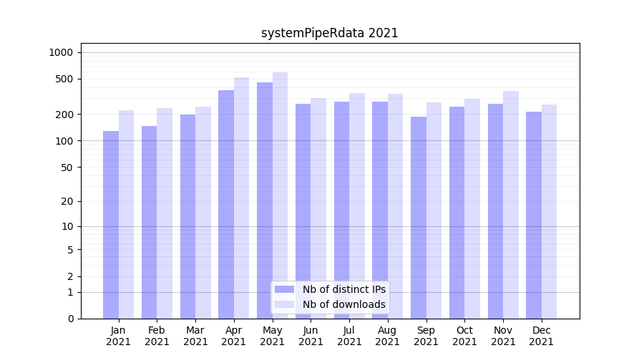Click the Mar 2021 x-axis label
The image size is (644, 358).
point(195,336)
